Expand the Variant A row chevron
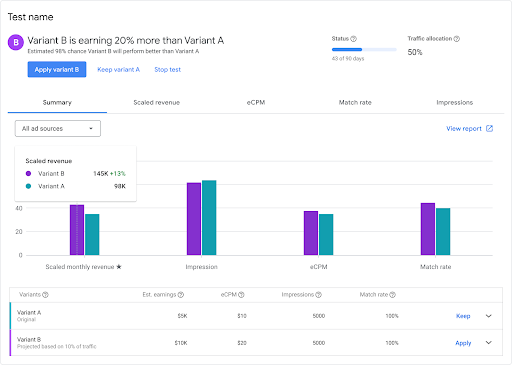 [x=489, y=316]
